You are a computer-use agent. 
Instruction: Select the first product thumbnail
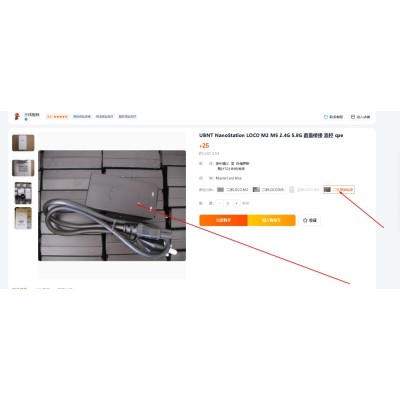click(23, 143)
